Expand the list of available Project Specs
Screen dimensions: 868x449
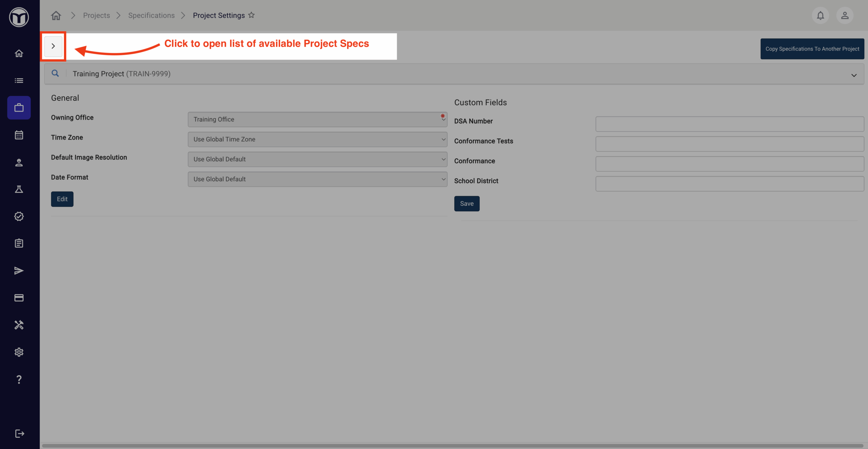(53, 46)
